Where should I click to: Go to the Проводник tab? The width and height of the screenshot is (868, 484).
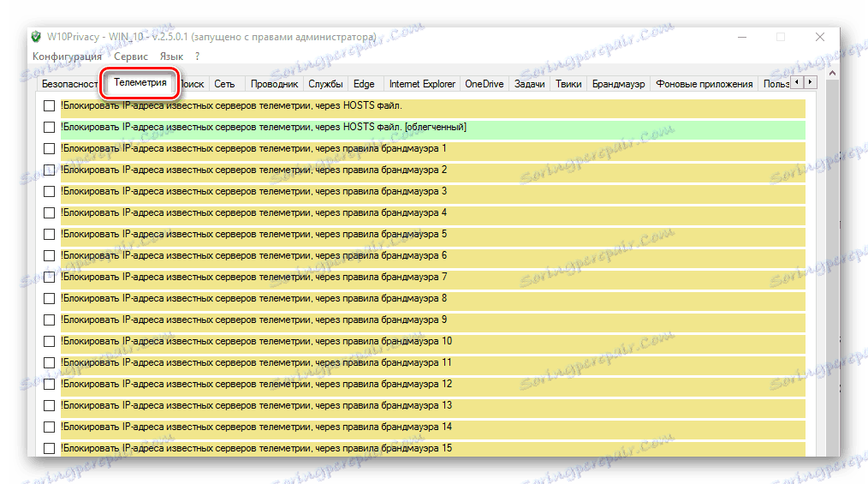[274, 84]
